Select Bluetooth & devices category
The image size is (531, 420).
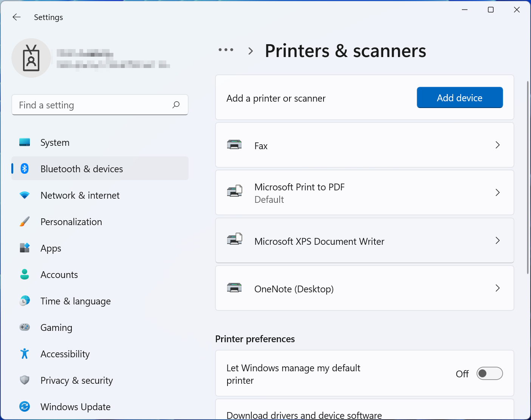point(100,168)
